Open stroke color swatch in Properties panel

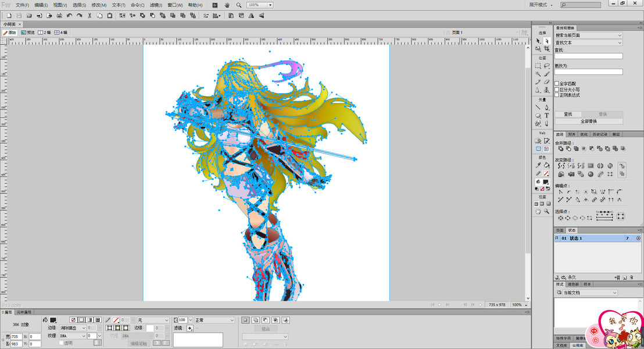coord(116,320)
